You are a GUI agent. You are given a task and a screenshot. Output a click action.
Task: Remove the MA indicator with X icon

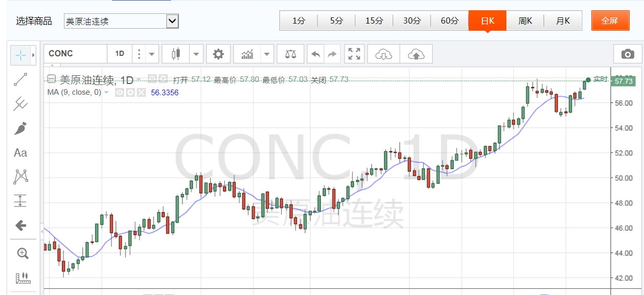pyautogui.click(x=141, y=93)
